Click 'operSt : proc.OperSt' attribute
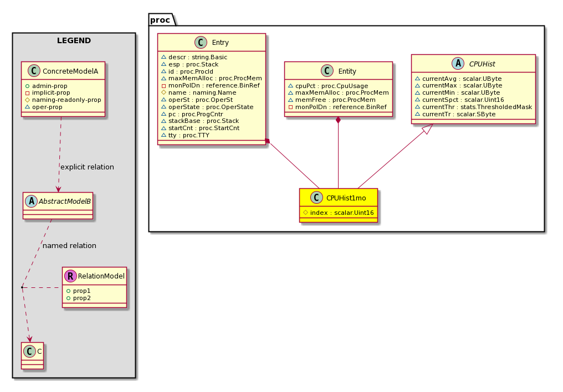563x392 pixels. tap(201, 100)
